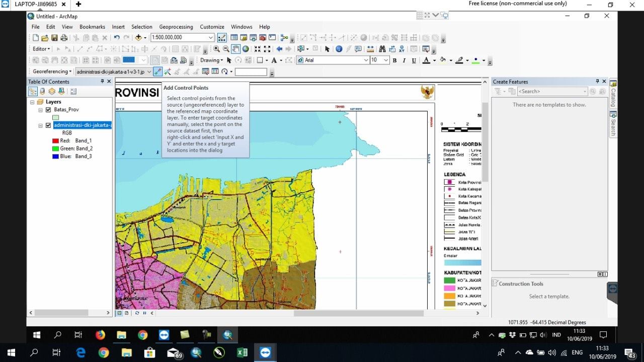Create a new map document
Screen dimensions: 644x362
click(36, 37)
